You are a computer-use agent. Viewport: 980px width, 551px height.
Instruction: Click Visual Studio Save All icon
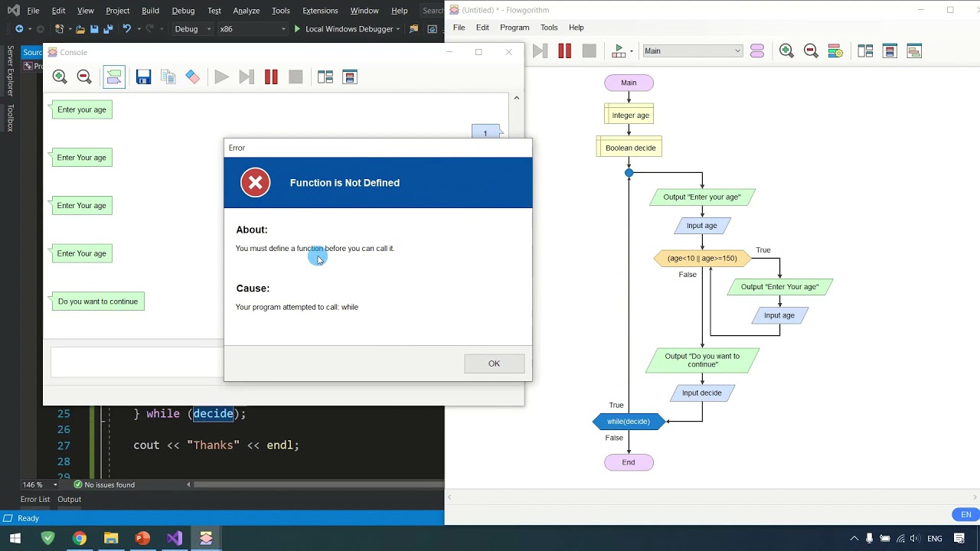[108, 29]
